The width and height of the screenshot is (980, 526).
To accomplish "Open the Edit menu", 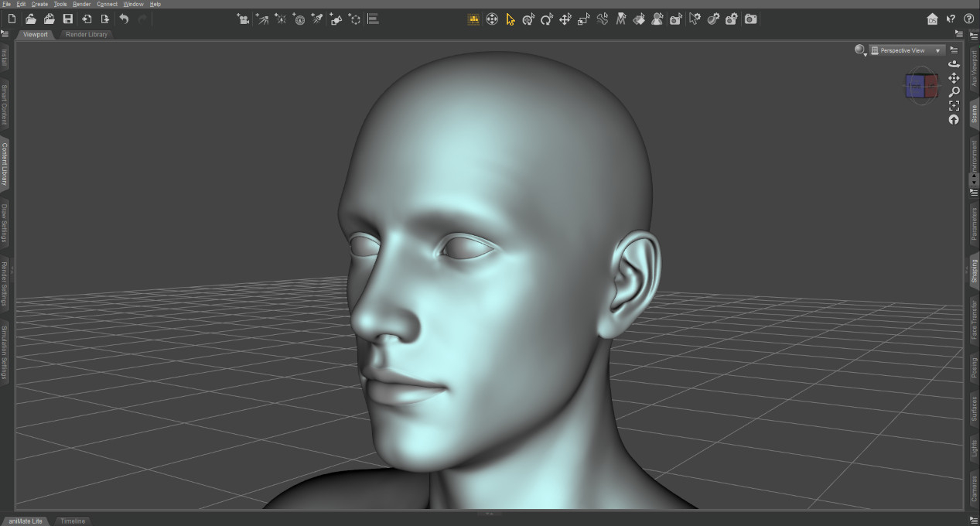I will pos(21,4).
